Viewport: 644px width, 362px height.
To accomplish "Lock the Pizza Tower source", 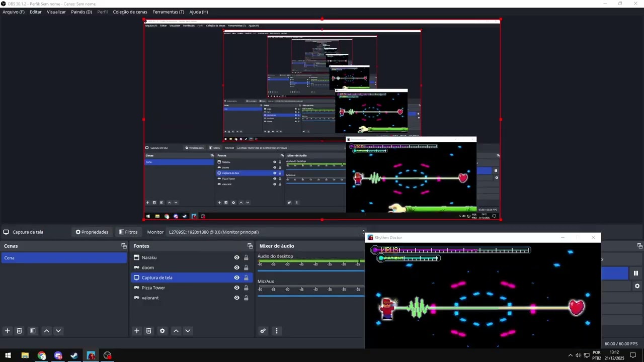I will 246,288.
